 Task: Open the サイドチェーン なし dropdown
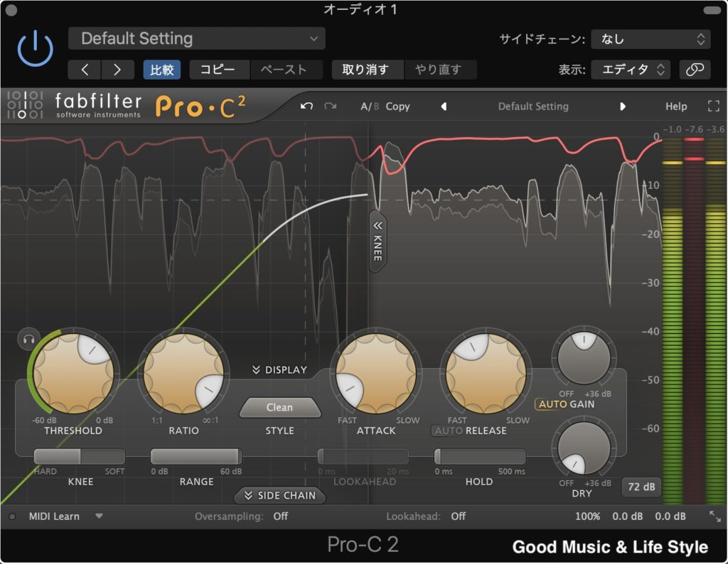[x=651, y=40]
